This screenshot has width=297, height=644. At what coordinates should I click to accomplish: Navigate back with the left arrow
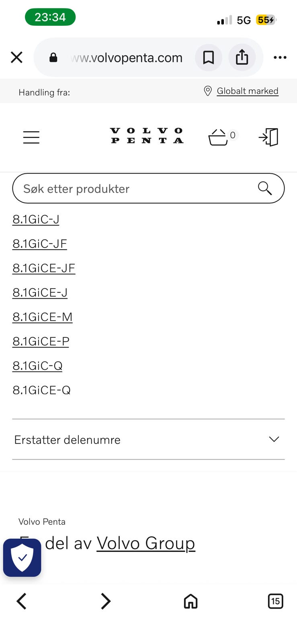click(x=22, y=601)
